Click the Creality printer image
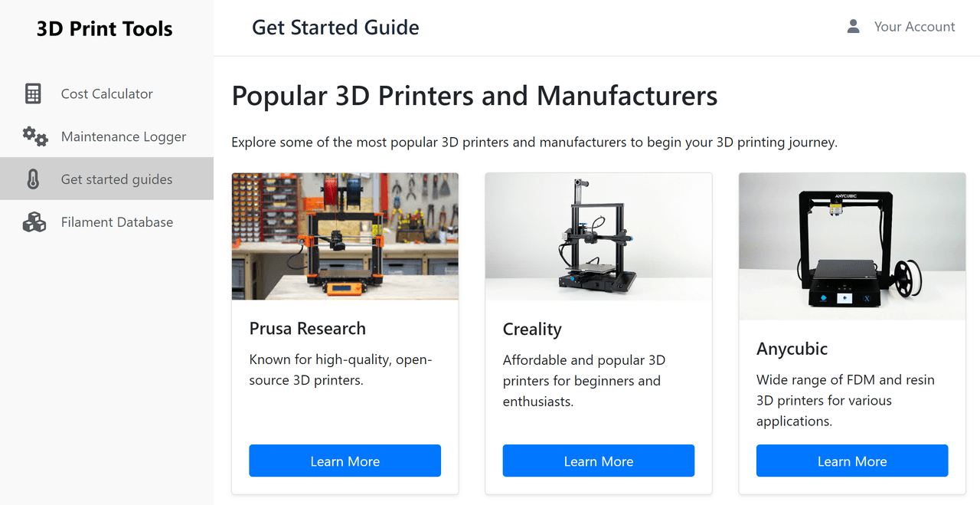980x505 pixels. tap(599, 237)
